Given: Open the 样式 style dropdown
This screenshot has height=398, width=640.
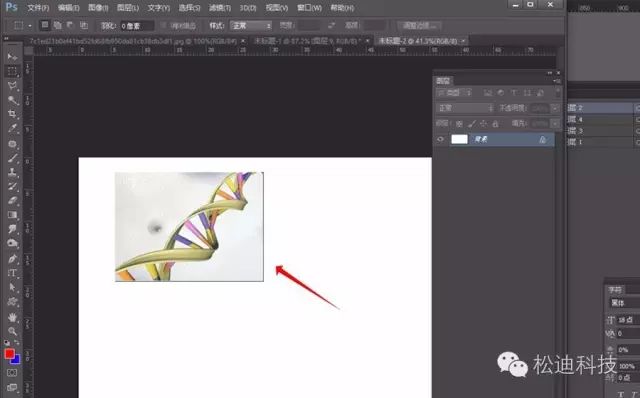Looking at the screenshot, I should pyautogui.click(x=251, y=26).
